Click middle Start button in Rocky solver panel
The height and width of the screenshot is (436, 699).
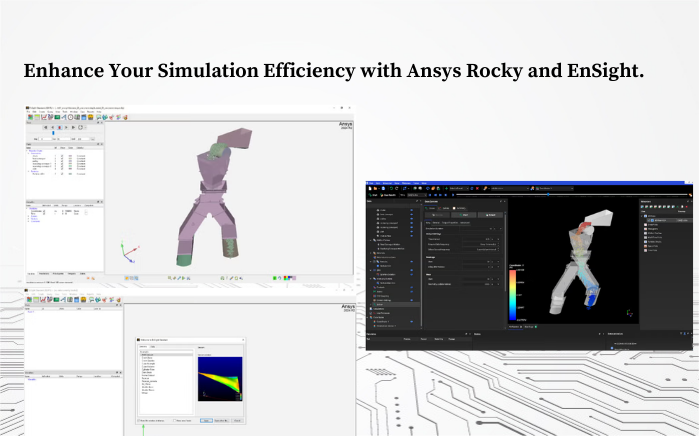coord(464,215)
